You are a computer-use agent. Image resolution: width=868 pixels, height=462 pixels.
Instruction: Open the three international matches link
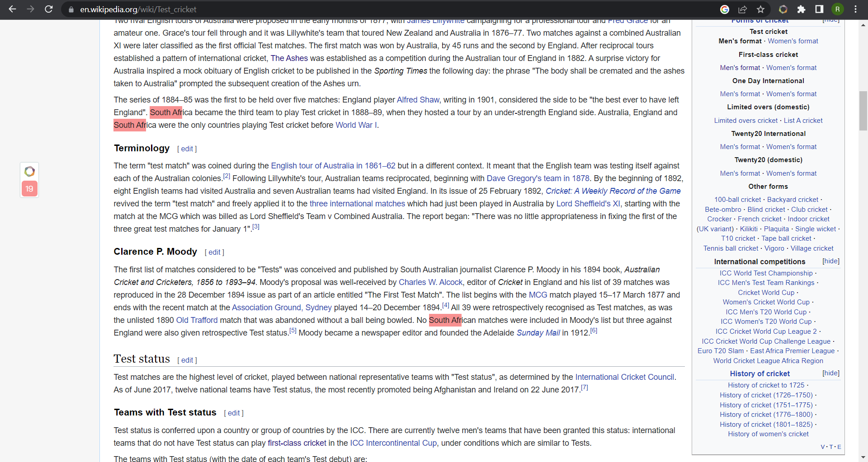point(357,204)
